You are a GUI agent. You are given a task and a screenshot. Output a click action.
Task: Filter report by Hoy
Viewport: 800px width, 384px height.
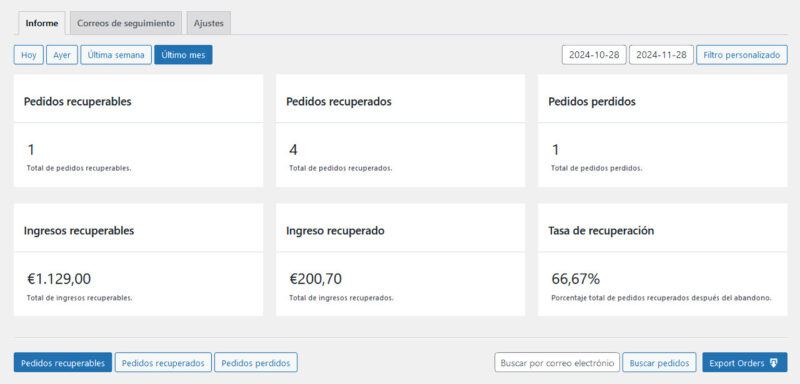(x=29, y=55)
